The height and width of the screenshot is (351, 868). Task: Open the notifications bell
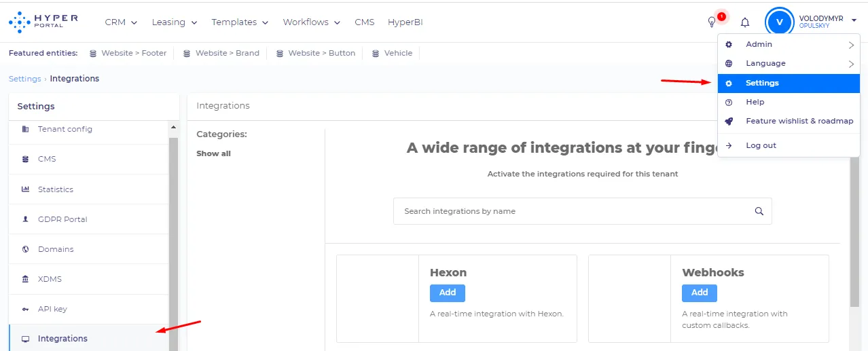click(x=745, y=22)
